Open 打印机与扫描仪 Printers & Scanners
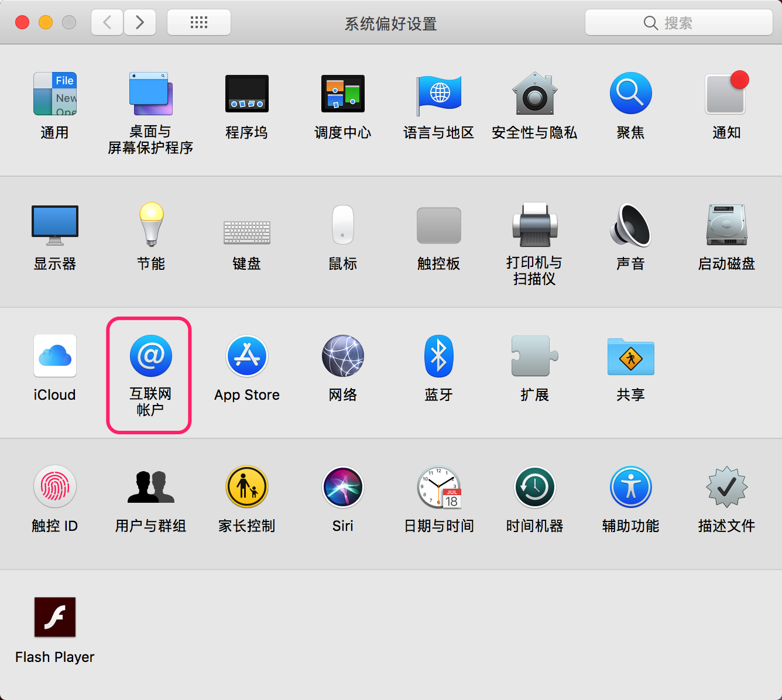782x700 pixels. pos(534,225)
